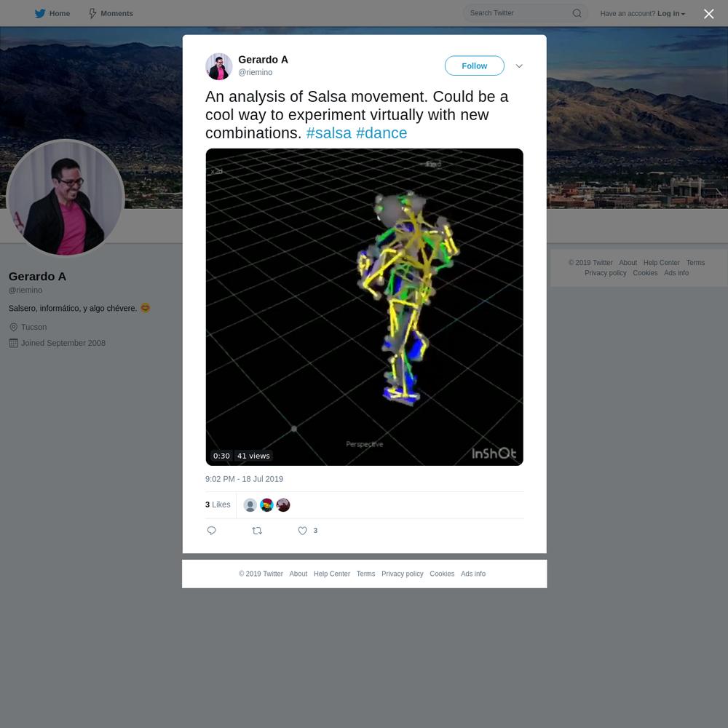
Task: Expand the tweet options chevron menu
Action: pos(519,66)
